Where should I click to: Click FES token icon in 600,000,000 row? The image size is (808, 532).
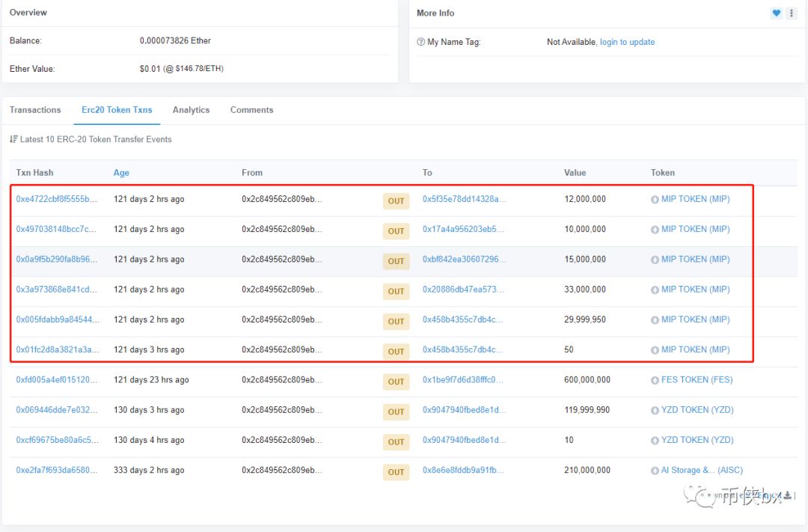655,380
